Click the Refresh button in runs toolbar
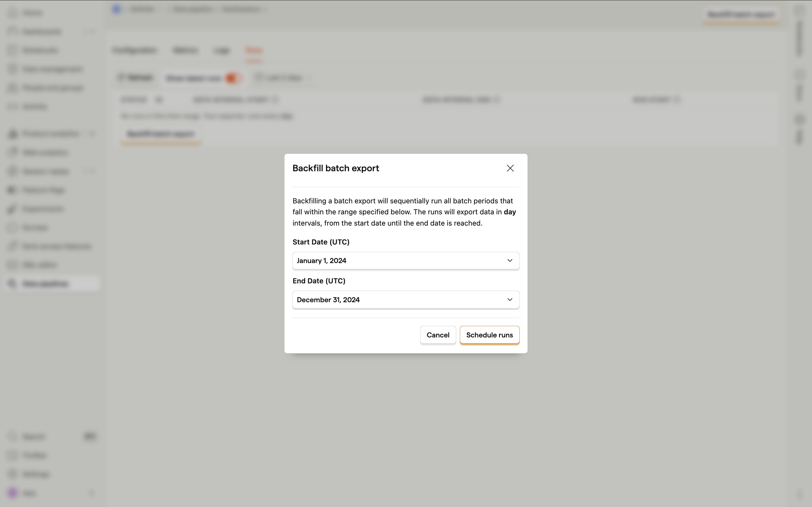812x507 pixels. pos(136,78)
